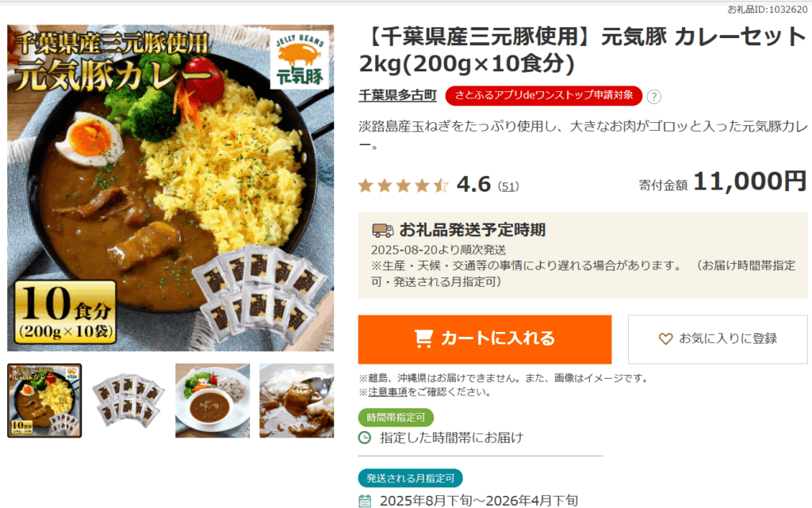Click the shopping cart icon

423,338
